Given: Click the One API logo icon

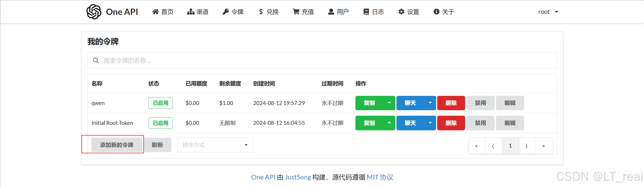Looking at the screenshot, I should point(94,12).
